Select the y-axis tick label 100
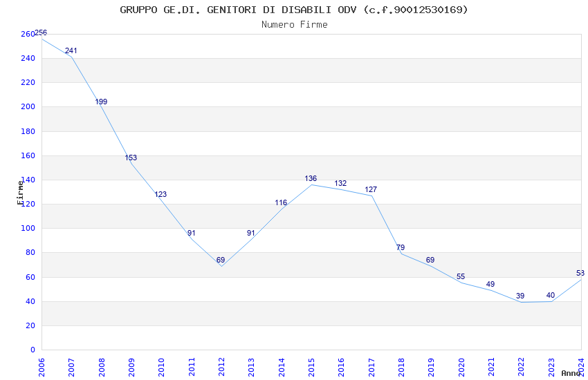Image resolution: width=588 pixels, height=380 pixels. click(28, 228)
